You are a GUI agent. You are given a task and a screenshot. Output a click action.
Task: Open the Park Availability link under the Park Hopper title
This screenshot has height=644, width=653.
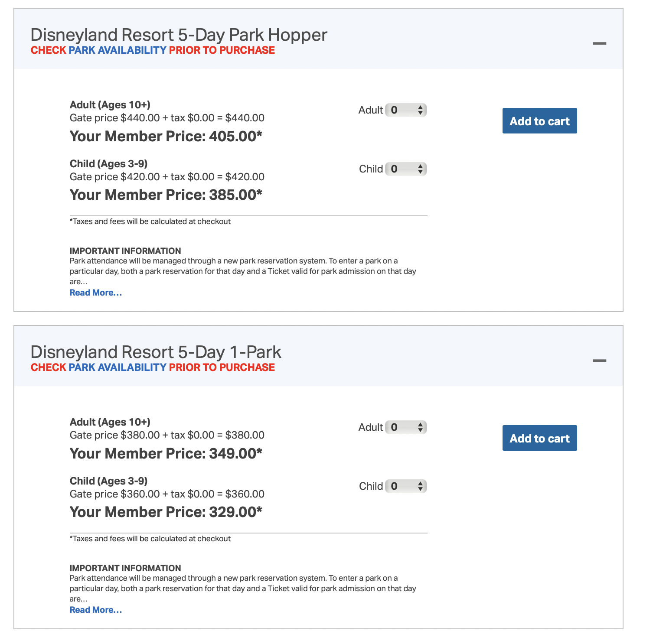(118, 50)
